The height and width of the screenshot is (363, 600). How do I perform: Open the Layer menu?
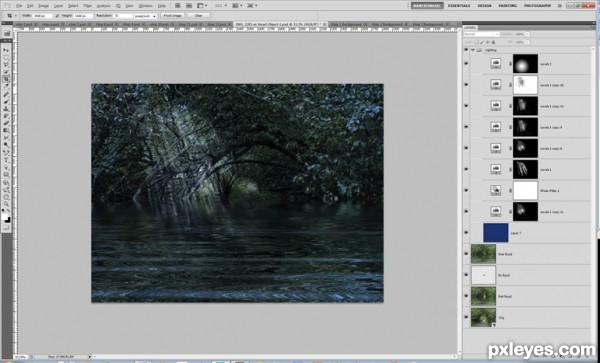(59, 6)
